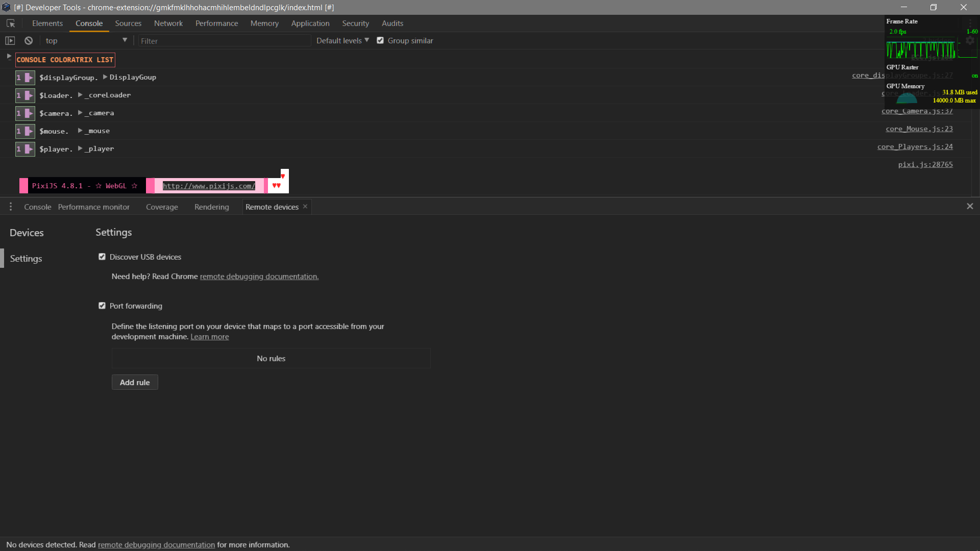
Task: Open the Coverage drawer tab
Action: pos(162,207)
